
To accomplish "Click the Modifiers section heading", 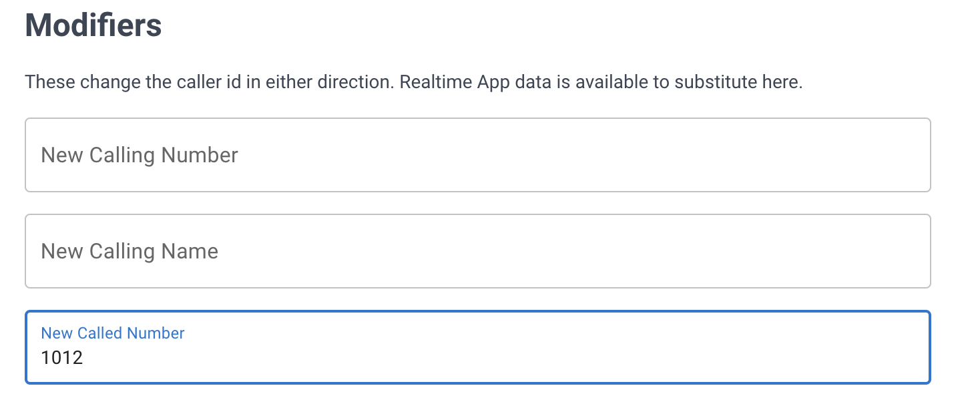I will pos(93,25).
